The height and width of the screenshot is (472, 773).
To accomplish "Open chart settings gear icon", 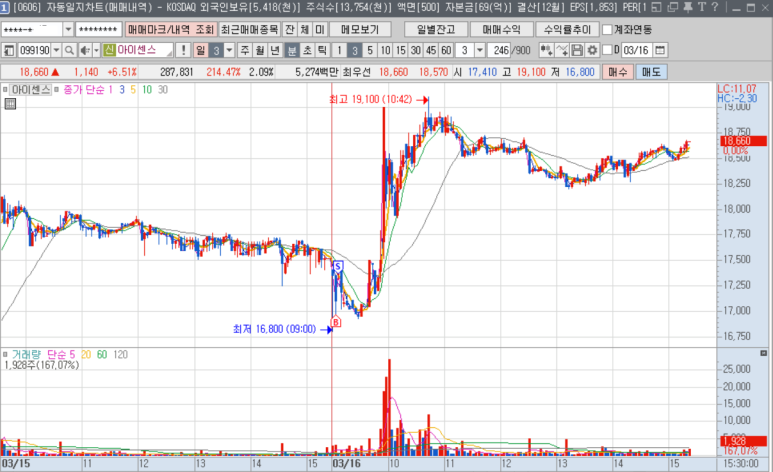I will point(592,50).
